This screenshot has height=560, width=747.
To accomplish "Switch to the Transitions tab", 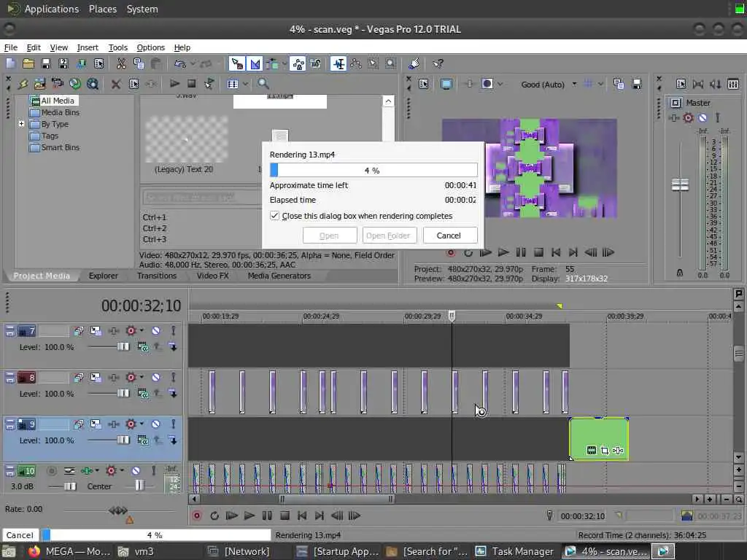I will 157,276.
